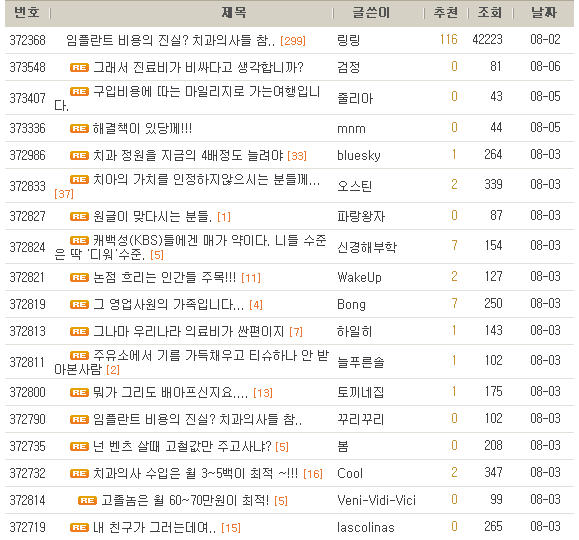
Task: Open reply 그 영업사원의 가족입니다...
Action: (168, 304)
